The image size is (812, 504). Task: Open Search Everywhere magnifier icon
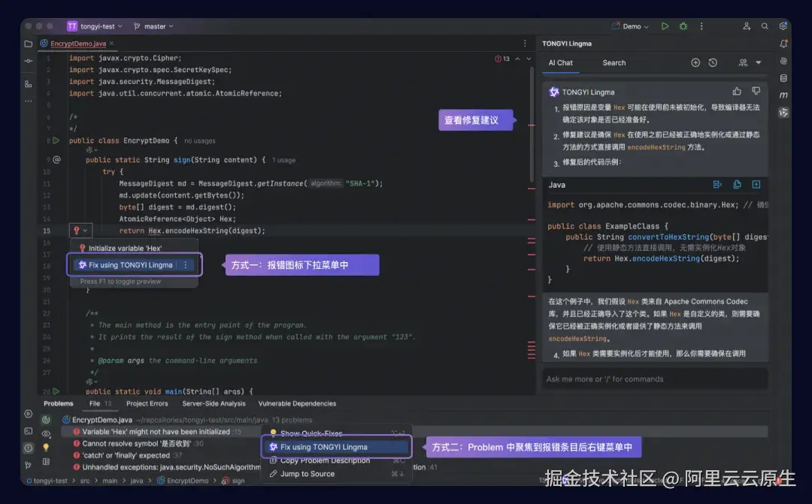[765, 26]
